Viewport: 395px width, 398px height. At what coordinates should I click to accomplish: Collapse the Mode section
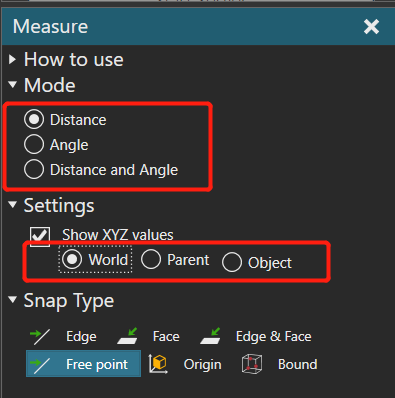point(13,85)
